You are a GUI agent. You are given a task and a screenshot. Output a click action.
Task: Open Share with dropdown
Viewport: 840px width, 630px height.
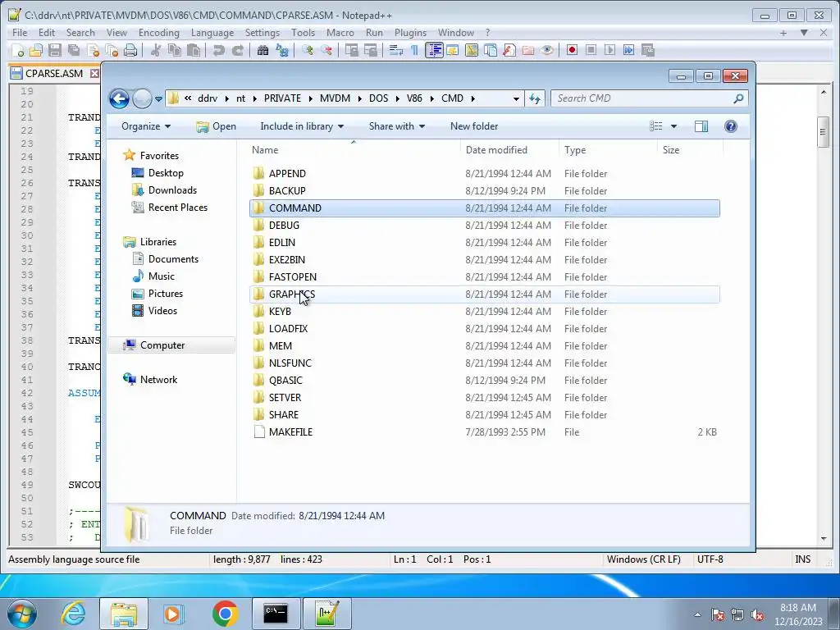[x=396, y=126]
